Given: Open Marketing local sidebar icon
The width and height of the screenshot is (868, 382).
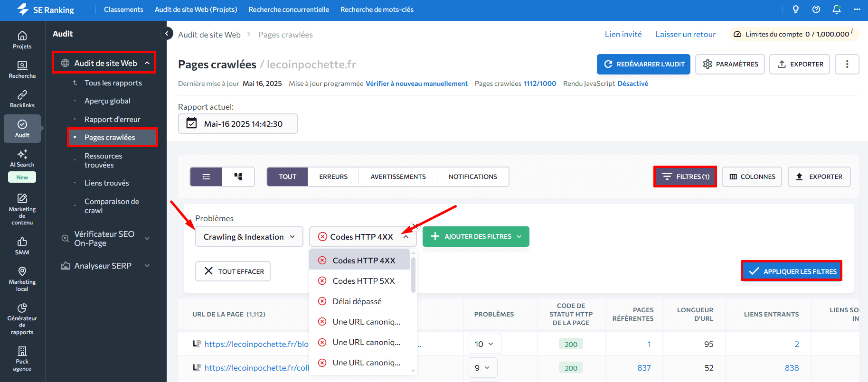Looking at the screenshot, I should 22,279.
